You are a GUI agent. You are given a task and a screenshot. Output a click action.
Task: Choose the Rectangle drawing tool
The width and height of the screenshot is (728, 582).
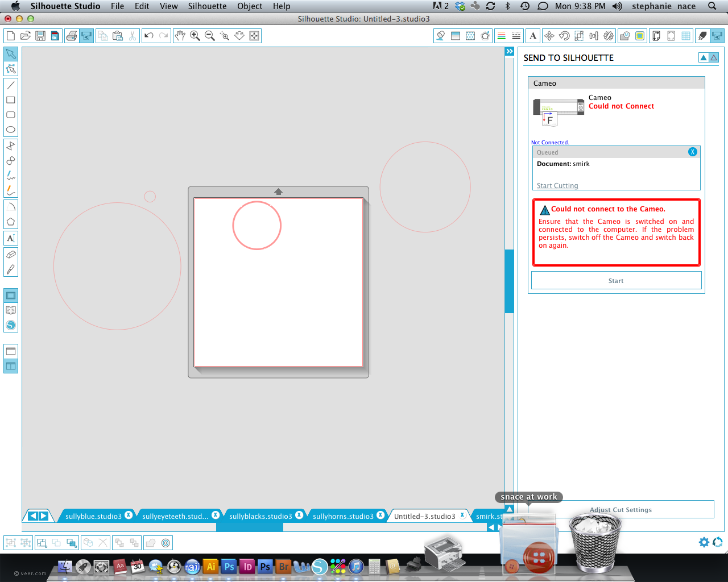pyautogui.click(x=11, y=100)
